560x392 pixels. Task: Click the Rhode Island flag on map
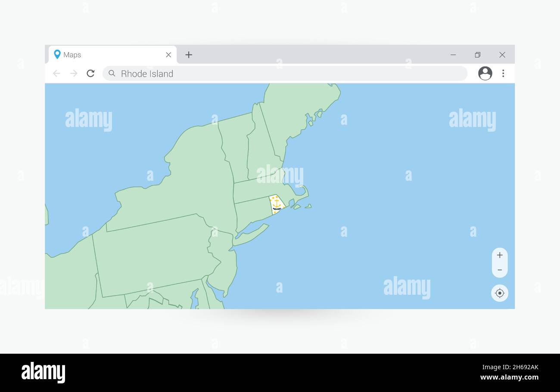[276, 204]
